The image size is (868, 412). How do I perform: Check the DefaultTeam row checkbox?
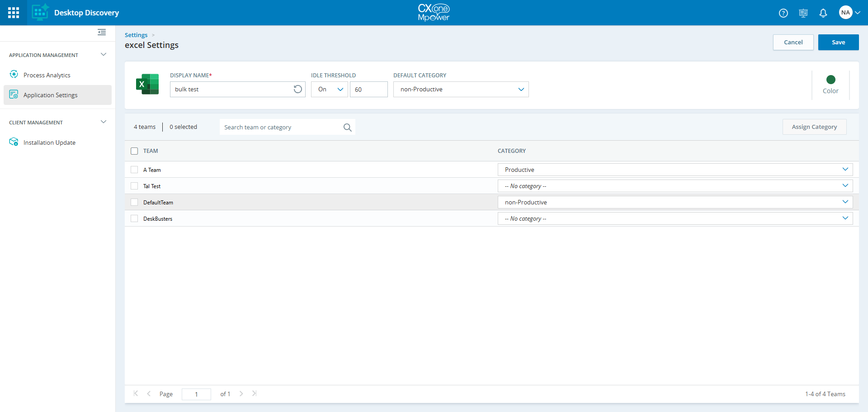point(134,202)
